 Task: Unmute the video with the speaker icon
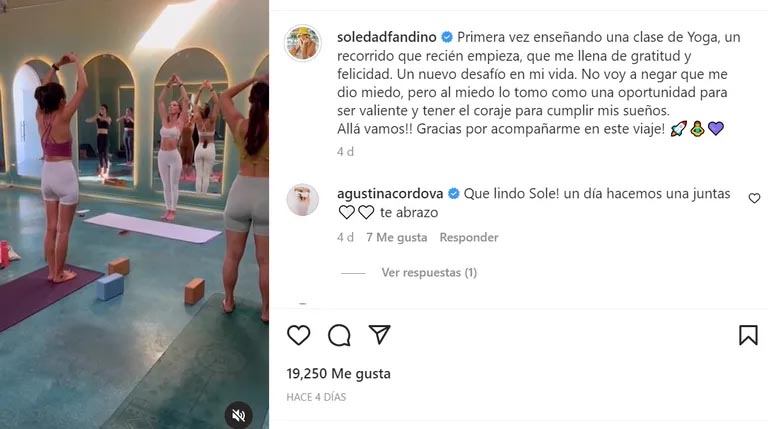pyautogui.click(x=239, y=416)
